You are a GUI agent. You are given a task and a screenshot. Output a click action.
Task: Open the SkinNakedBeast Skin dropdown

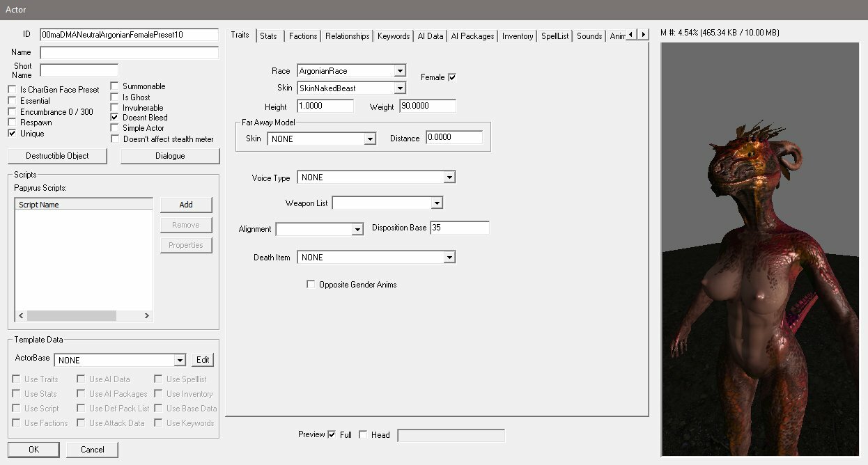click(x=399, y=88)
